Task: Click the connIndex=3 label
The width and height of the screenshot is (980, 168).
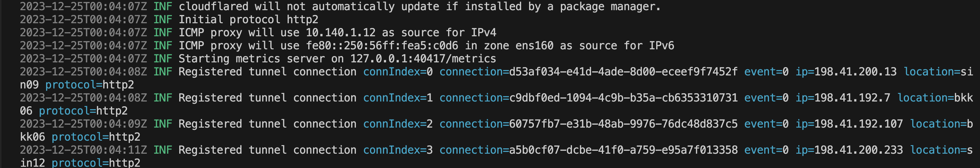Action: [x=398, y=150]
